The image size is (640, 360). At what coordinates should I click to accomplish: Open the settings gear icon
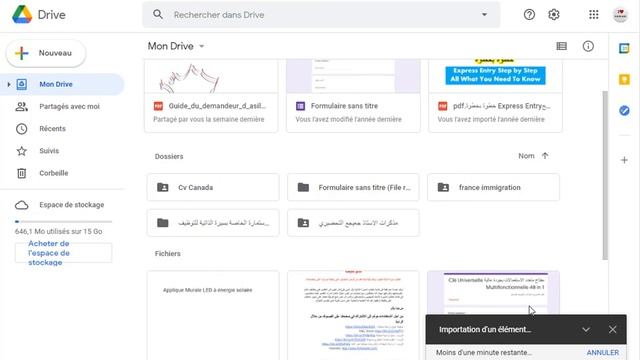click(553, 15)
